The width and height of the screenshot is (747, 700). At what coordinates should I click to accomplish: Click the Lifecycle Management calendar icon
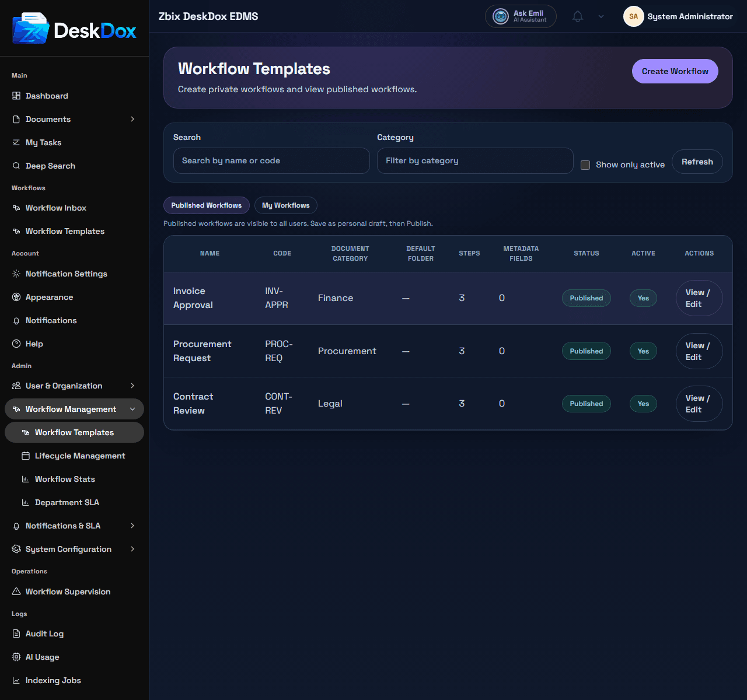pyautogui.click(x=26, y=456)
